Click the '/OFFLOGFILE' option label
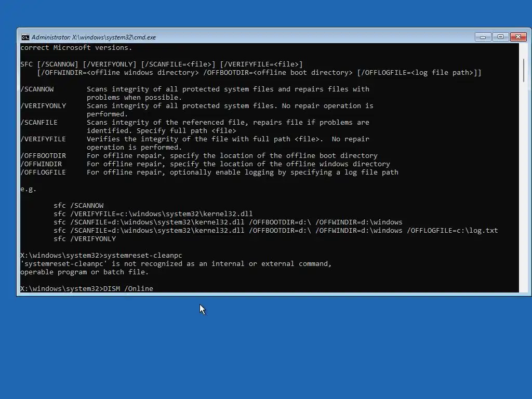The width and height of the screenshot is (532, 399). click(43, 172)
